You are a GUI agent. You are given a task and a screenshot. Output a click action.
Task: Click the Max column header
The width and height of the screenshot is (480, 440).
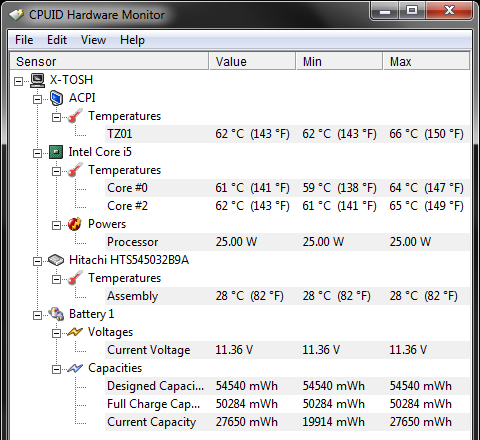pos(427,61)
